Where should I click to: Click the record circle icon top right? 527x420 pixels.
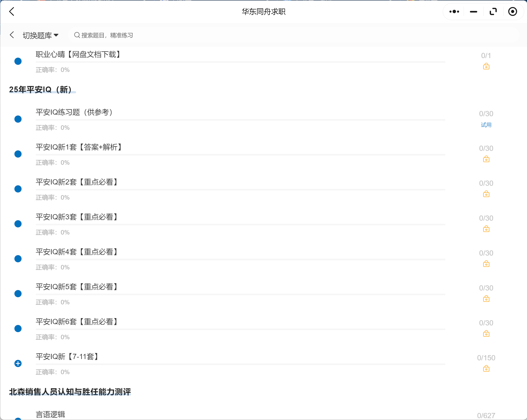point(512,12)
